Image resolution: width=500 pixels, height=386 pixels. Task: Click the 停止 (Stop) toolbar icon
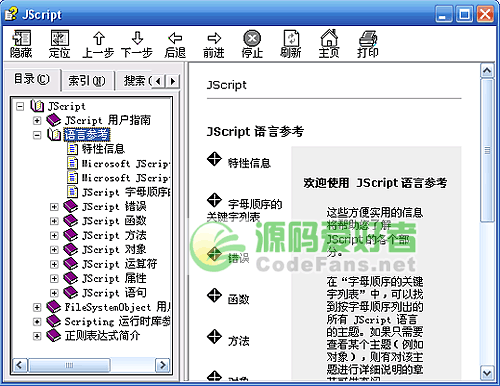[252, 38]
